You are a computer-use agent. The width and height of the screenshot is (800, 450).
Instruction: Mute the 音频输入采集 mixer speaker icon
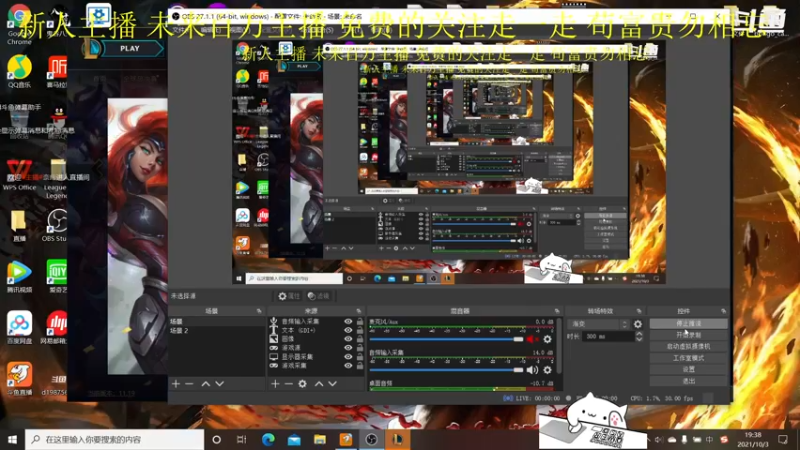point(532,370)
